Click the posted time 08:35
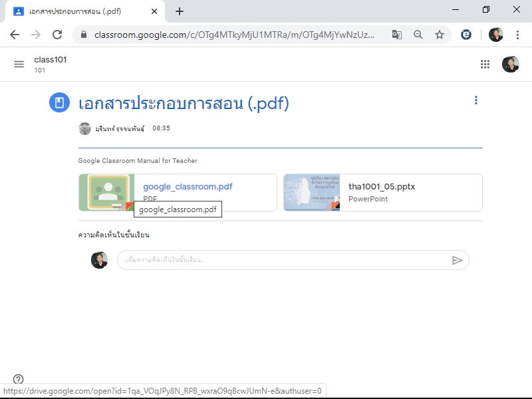532x399 pixels. (x=161, y=128)
